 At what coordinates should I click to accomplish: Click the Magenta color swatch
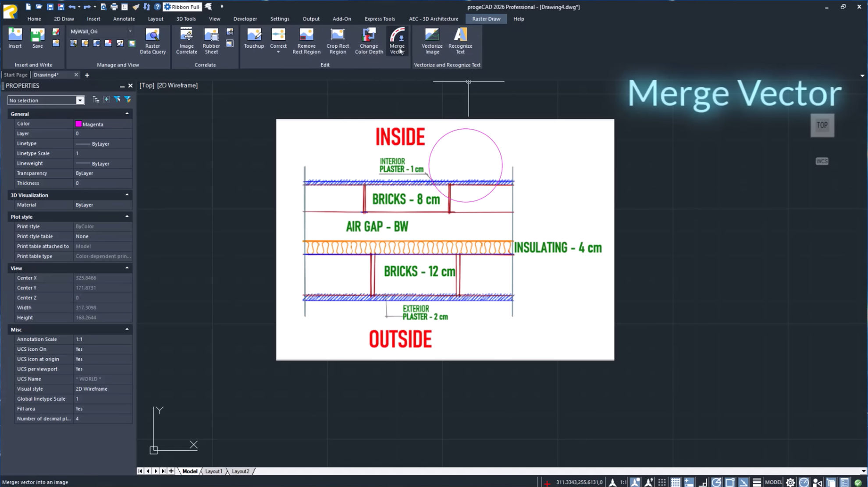point(78,124)
